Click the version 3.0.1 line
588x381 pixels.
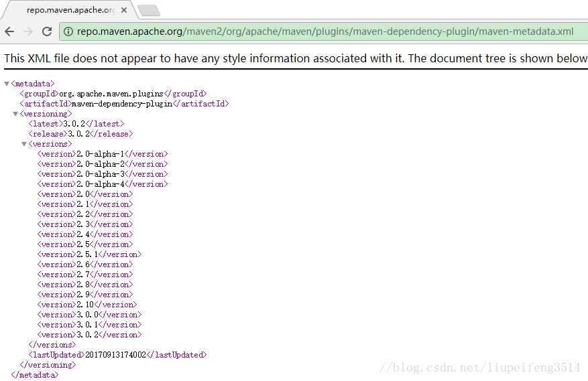click(x=89, y=325)
